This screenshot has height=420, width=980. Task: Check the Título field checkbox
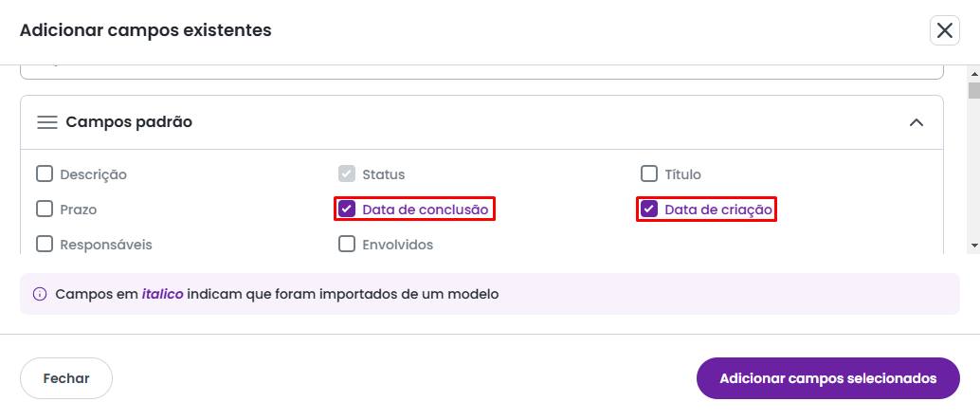649,173
